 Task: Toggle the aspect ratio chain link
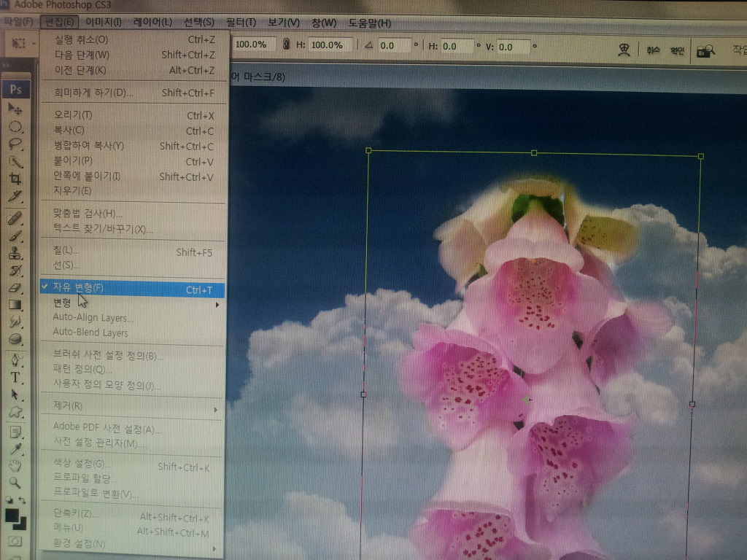click(x=286, y=45)
